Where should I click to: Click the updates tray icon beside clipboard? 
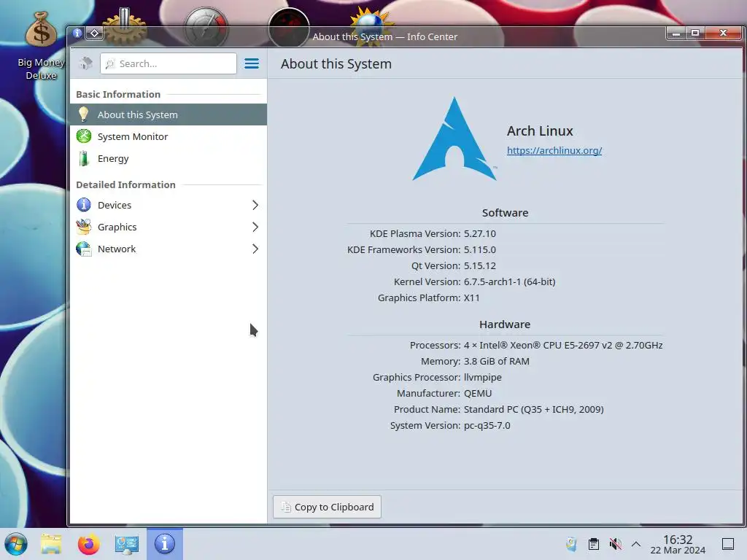click(x=572, y=544)
